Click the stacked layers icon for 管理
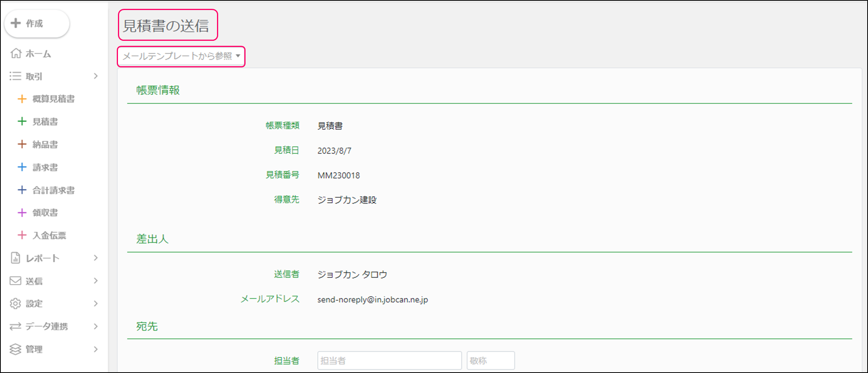The image size is (868, 373). [x=15, y=349]
